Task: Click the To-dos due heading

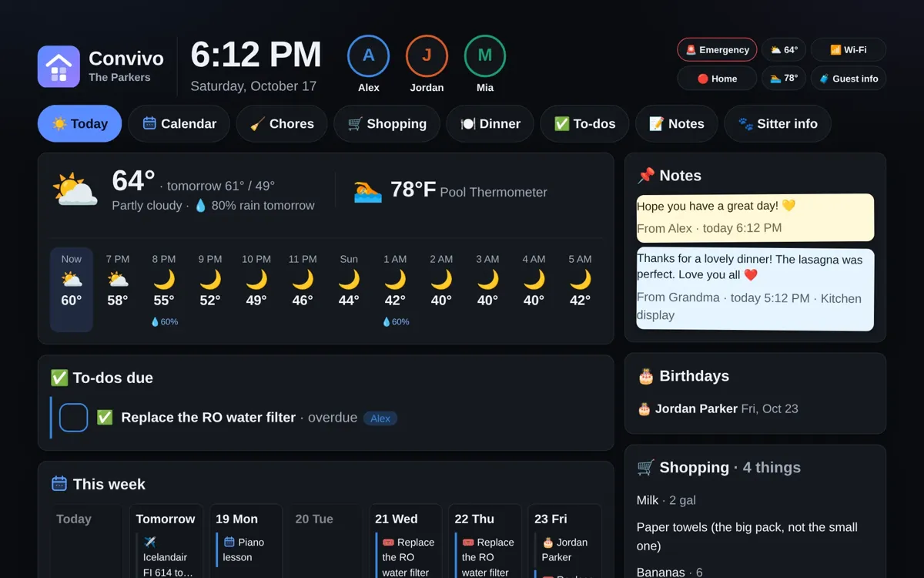Action: click(x=102, y=378)
